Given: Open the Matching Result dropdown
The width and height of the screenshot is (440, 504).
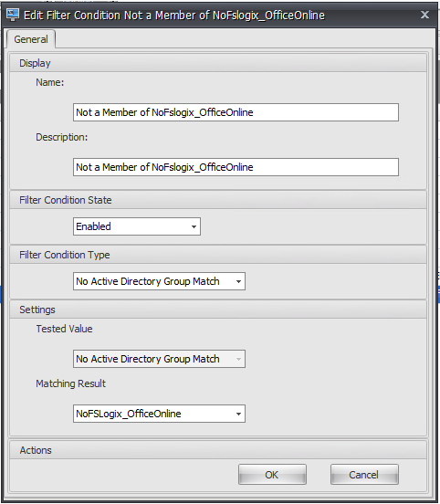Looking at the screenshot, I should [x=159, y=414].
